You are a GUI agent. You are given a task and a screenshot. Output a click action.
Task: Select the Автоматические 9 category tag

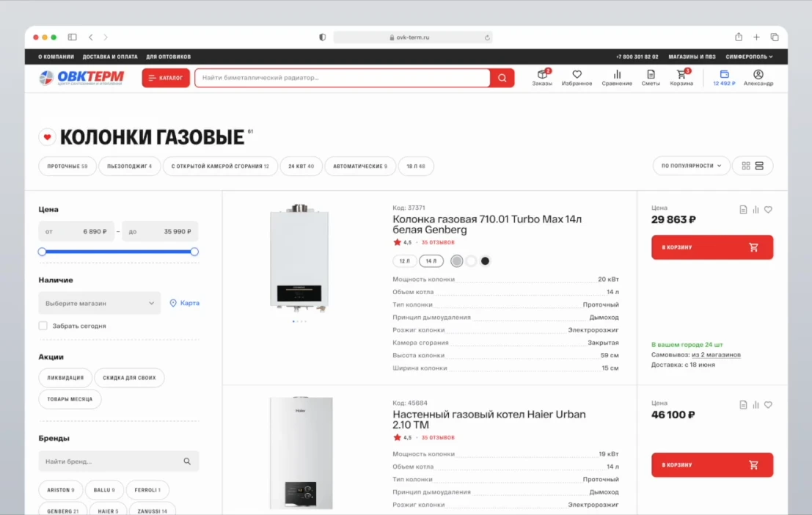[360, 167]
